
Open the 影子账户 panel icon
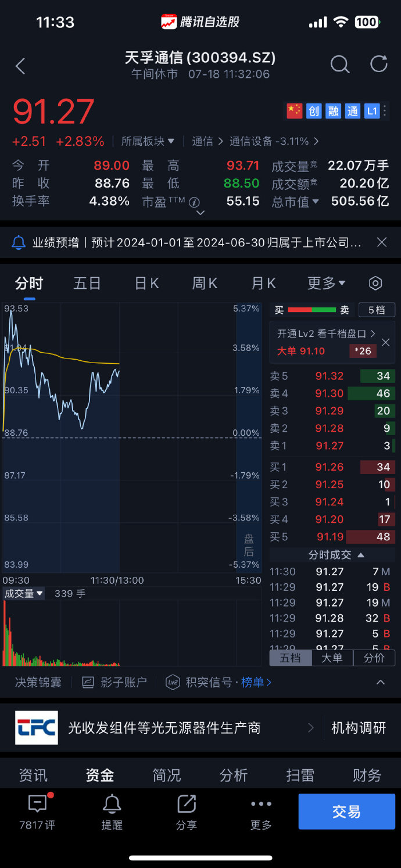[87, 682]
